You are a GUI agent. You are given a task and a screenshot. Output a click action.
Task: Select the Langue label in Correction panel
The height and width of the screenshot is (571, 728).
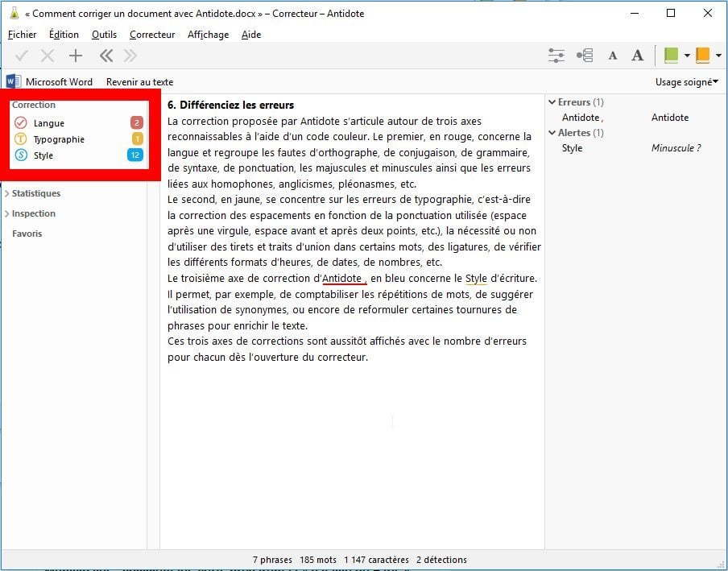click(49, 123)
